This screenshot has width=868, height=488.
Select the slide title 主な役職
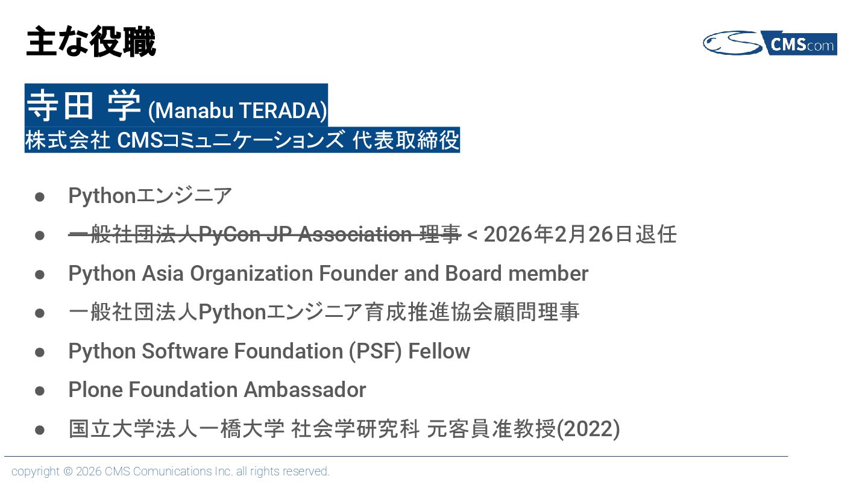(91, 43)
